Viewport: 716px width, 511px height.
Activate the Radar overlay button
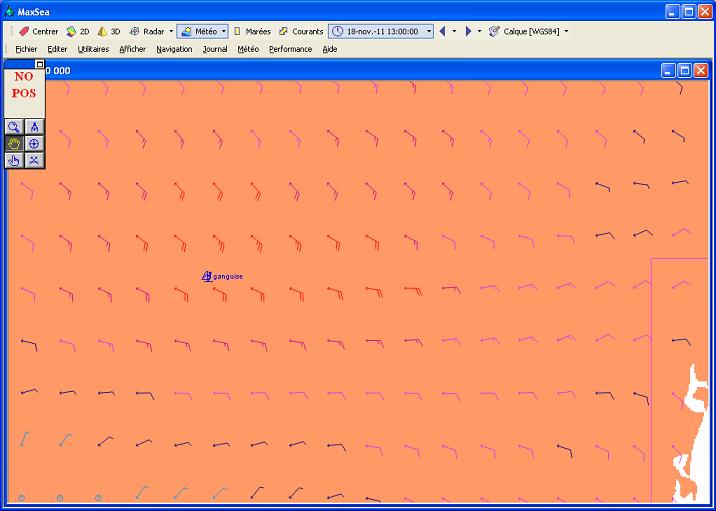147,32
